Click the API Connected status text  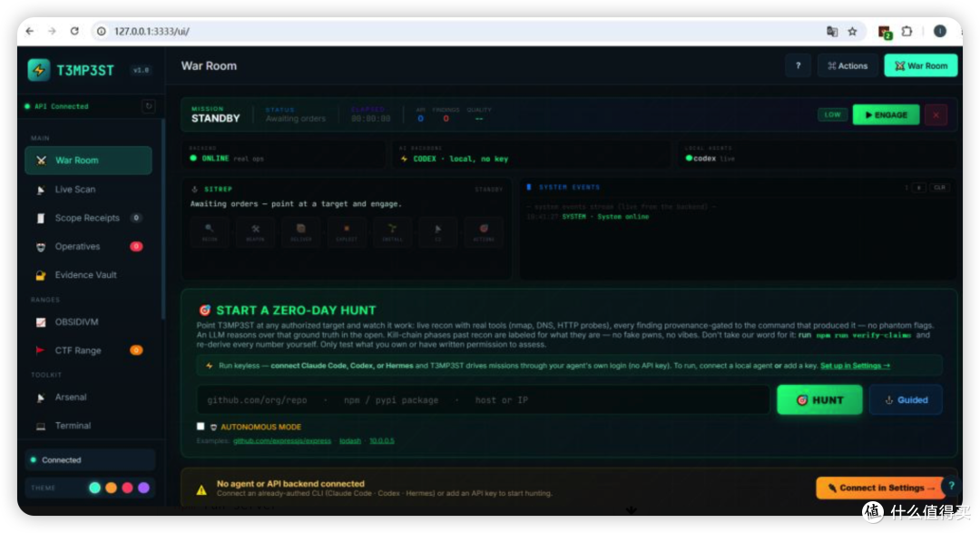[x=62, y=106]
